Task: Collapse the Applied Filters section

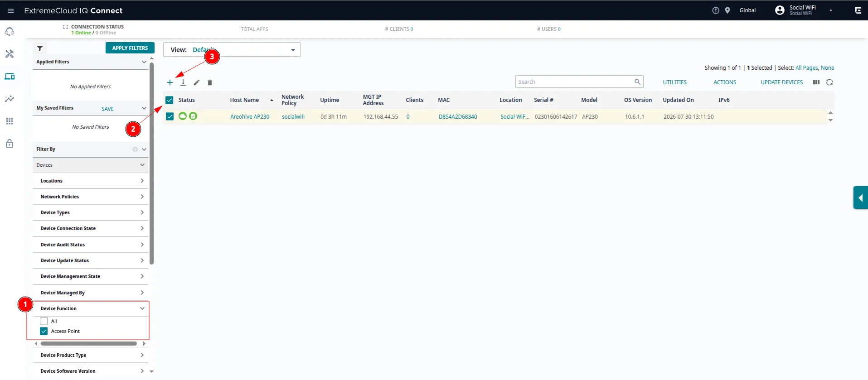Action: tap(144, 62)
